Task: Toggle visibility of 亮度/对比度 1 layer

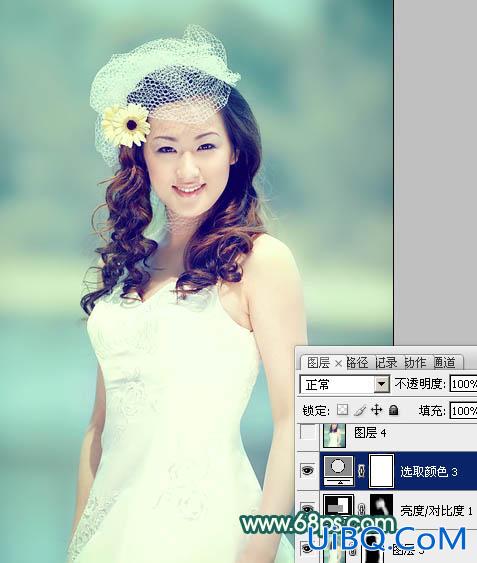Action: coord(308,508)
